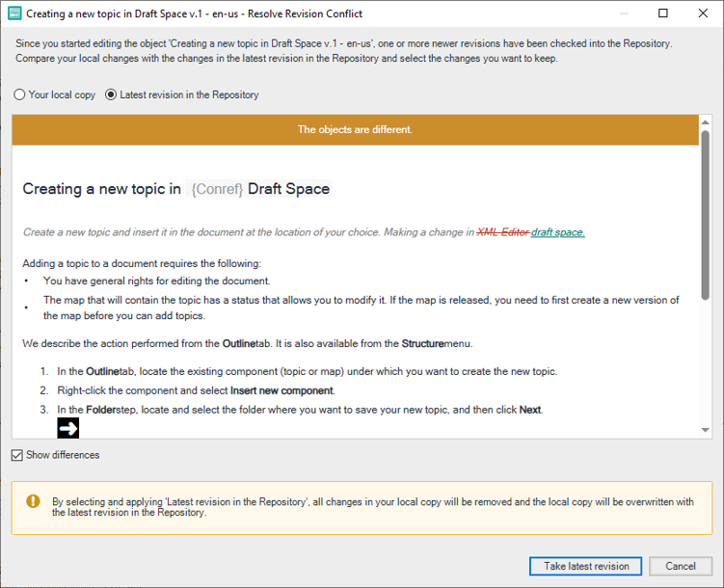Click the bold 'Insert new component' text
Image resolution: width=724 pixels, height=588 pixels.
click(x=282, y=390)
